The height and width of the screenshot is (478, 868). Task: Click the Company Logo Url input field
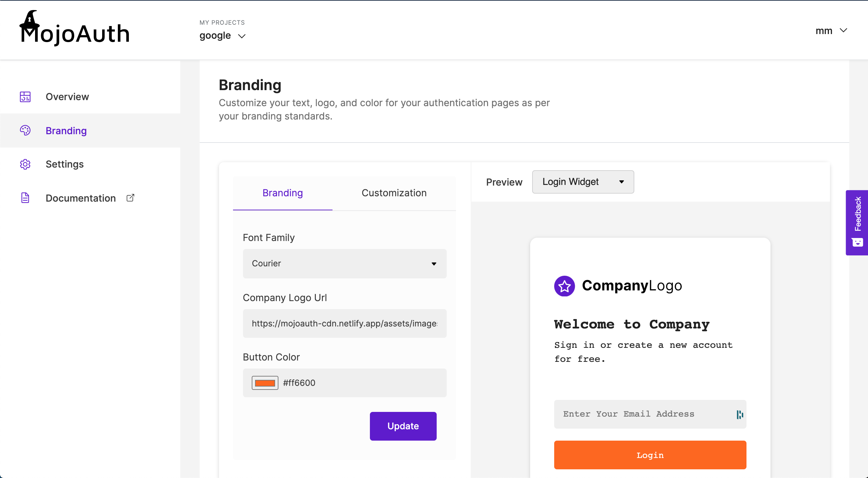click(345, 323)
